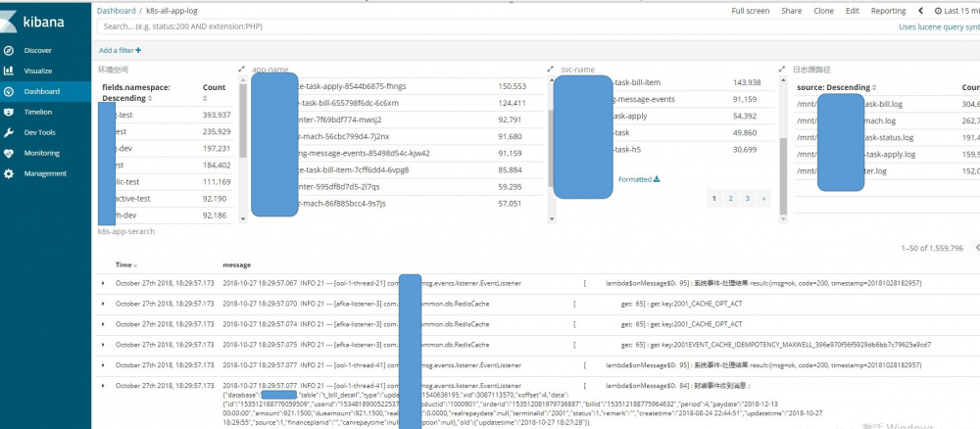Open Dev Tools wrench icon

[9, 133]
